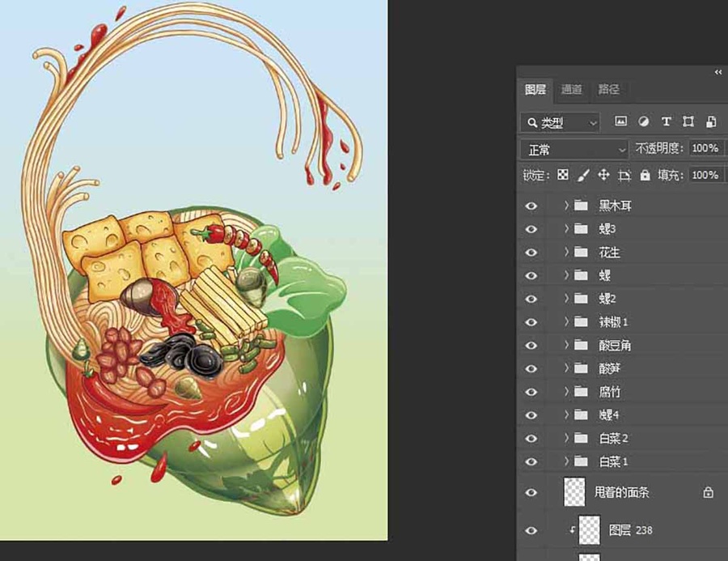This screenshot has width=728, height=561.
Task: Select the 白菜2 group name
Action: (613, 438)
